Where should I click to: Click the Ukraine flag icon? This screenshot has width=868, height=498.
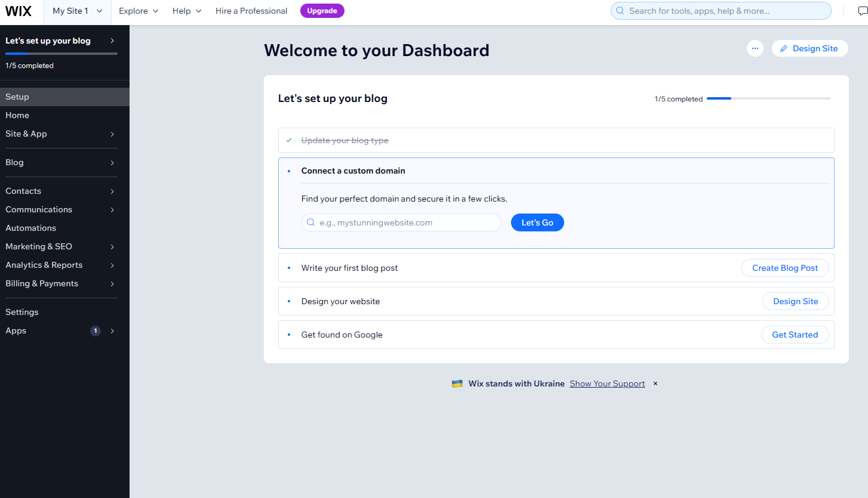pyautogui.click(x=457, y=383)
